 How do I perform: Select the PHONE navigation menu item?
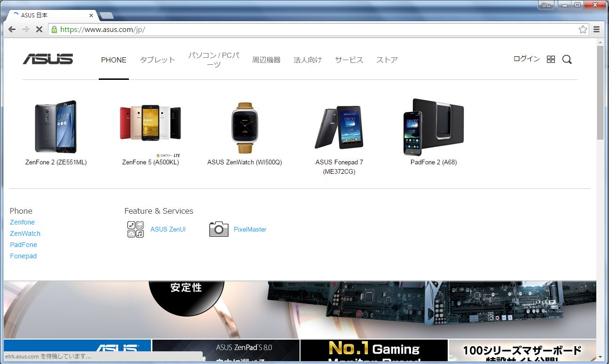[x=114, y=60]
